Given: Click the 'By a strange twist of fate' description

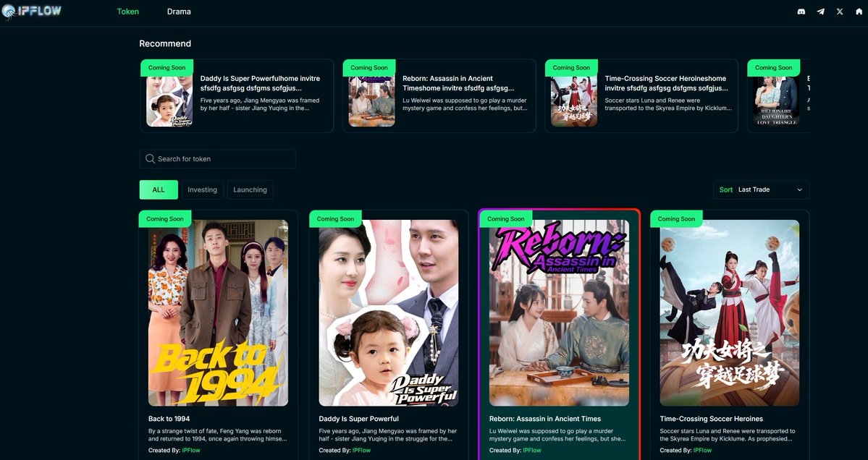Looking at the screenshot, I should 218,435.
